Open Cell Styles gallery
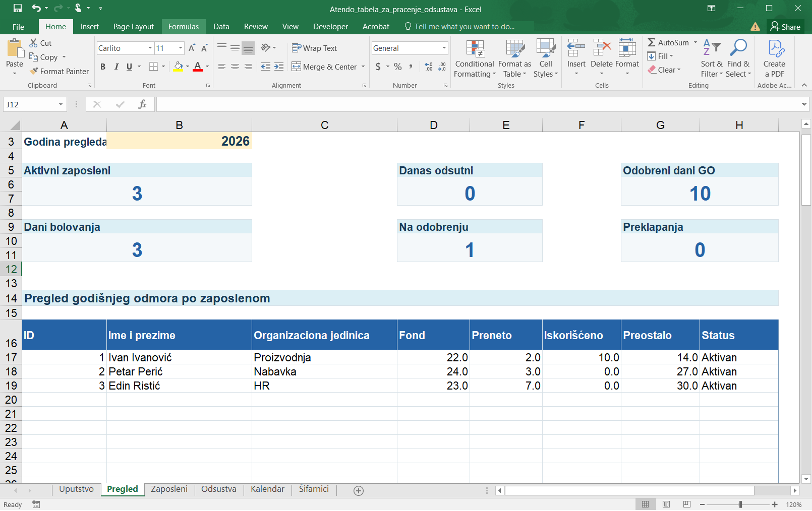Image resolution: width=812 pixels, height=511 pixels. (x=546, y=58)
